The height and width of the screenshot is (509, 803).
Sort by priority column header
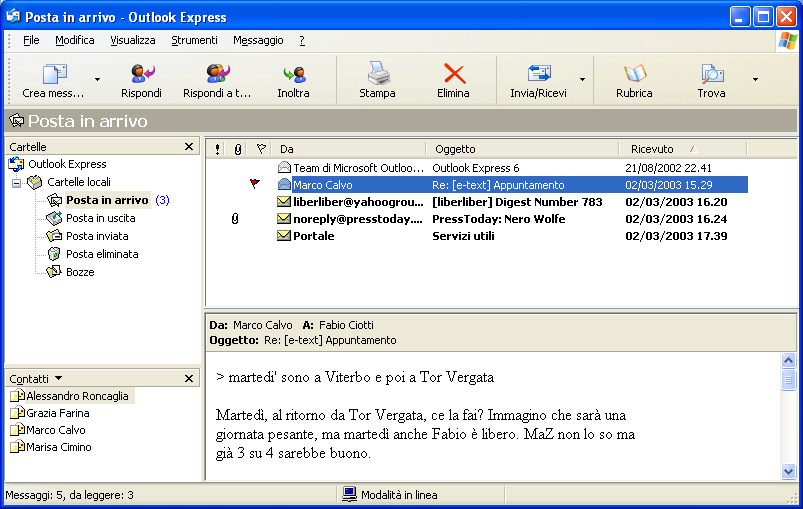tap(218, 149)
